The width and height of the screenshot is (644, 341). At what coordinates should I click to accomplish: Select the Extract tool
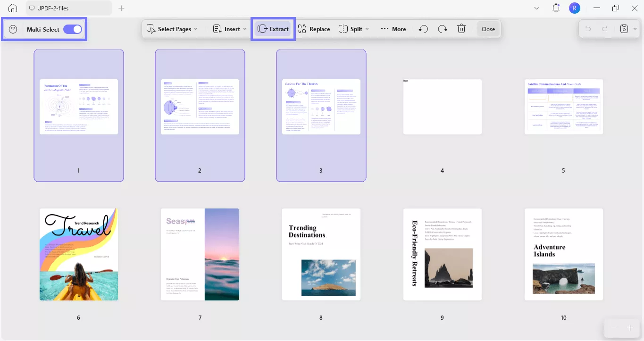(273, 29)
